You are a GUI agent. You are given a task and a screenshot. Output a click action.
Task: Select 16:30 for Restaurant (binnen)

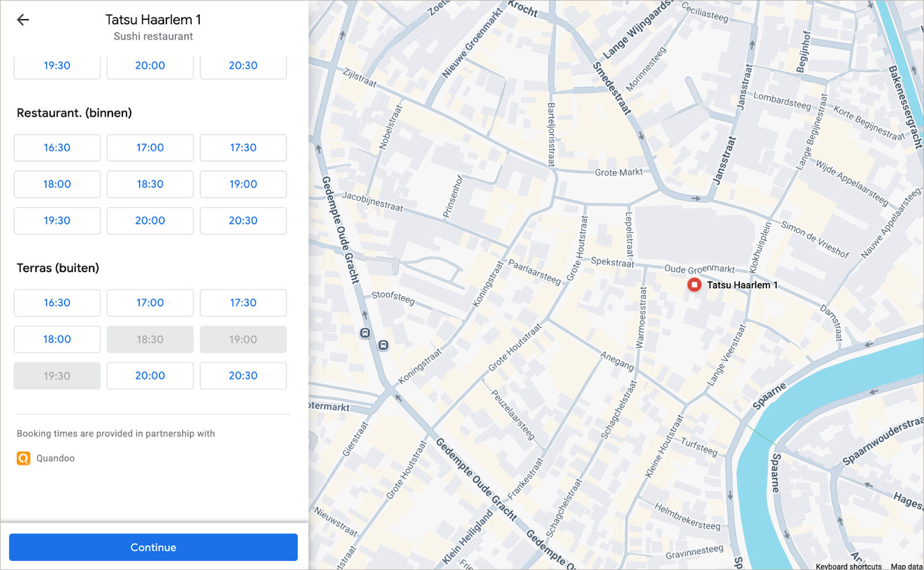(x=57, y=148)
